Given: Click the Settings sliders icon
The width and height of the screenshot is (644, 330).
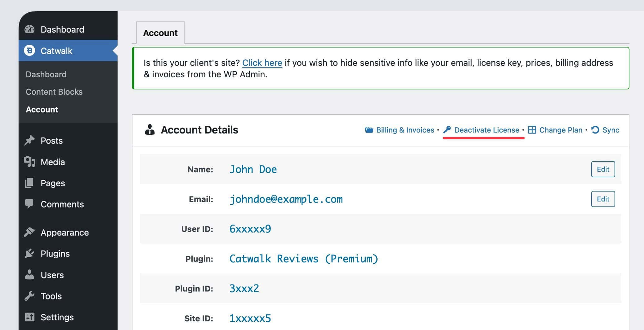Looking at the screenshot, I should tap(29, 317).
